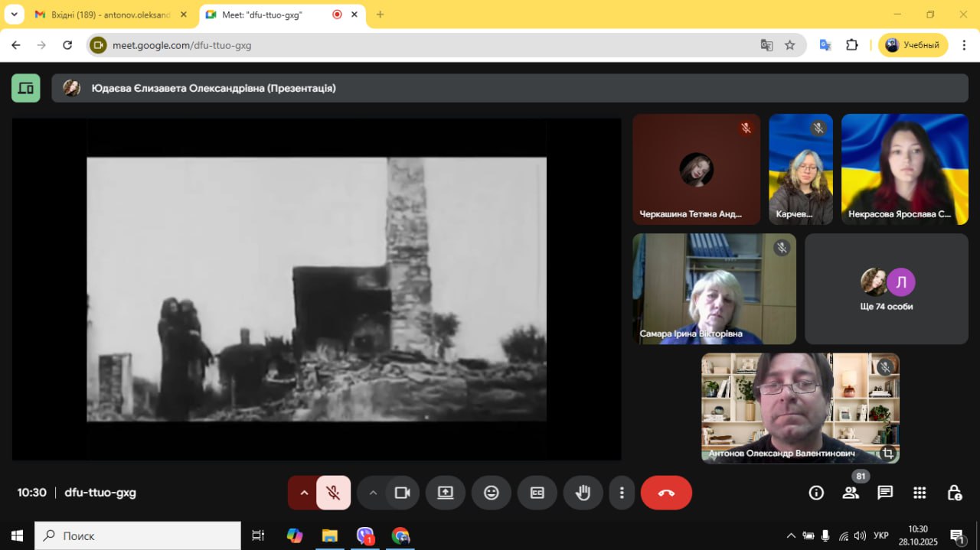Open more options three-dot menu
Viewport: 980px width, 550px height.
click(622, 493)
